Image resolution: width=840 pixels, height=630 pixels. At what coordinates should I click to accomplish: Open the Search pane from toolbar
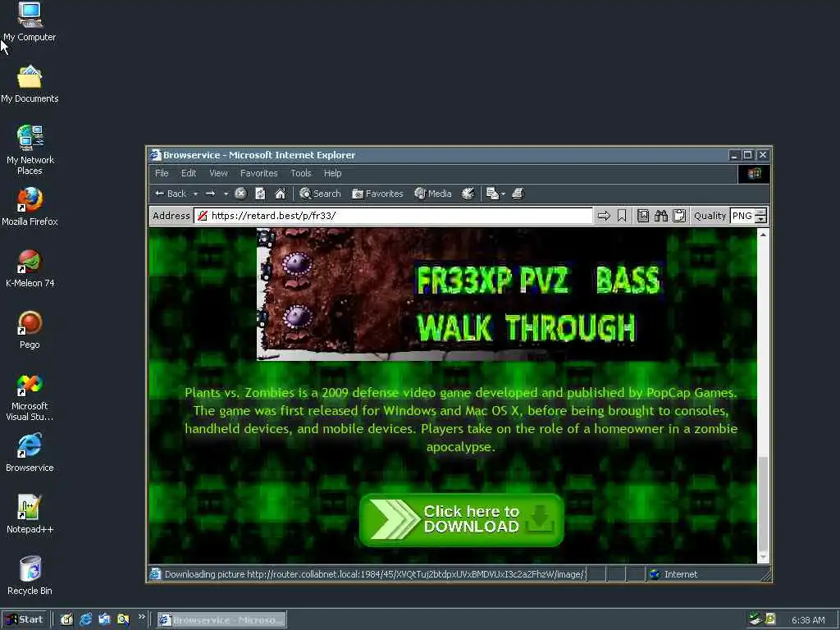pos(321,194)
